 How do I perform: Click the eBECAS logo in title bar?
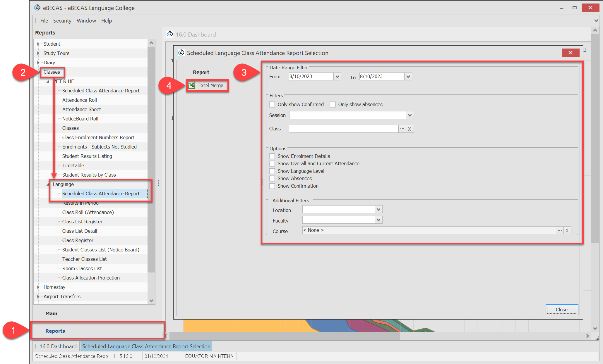(x=37, y=8)
